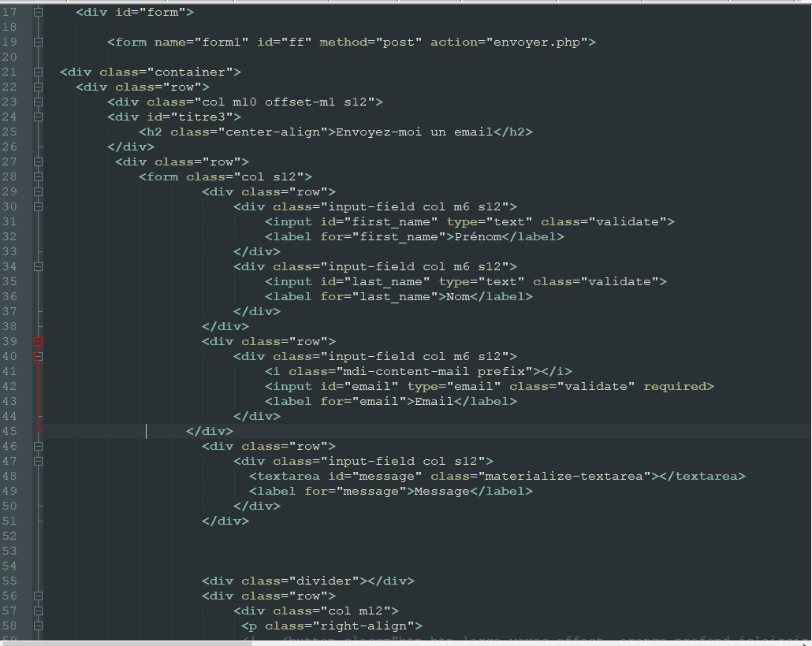Collapse the row div on line 22
Image resolution: width=812 pixels, height=646 pixels.
(39, 87)
